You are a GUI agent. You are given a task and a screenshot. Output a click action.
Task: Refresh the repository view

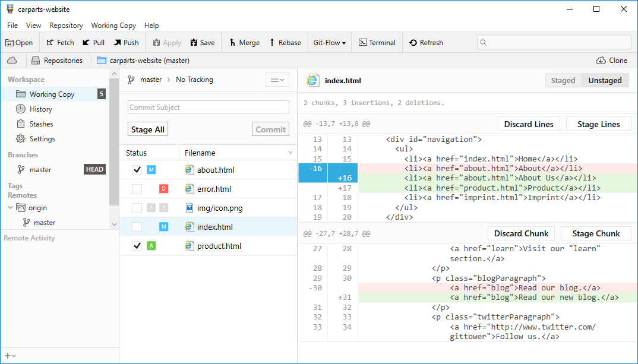pos(426,43)
